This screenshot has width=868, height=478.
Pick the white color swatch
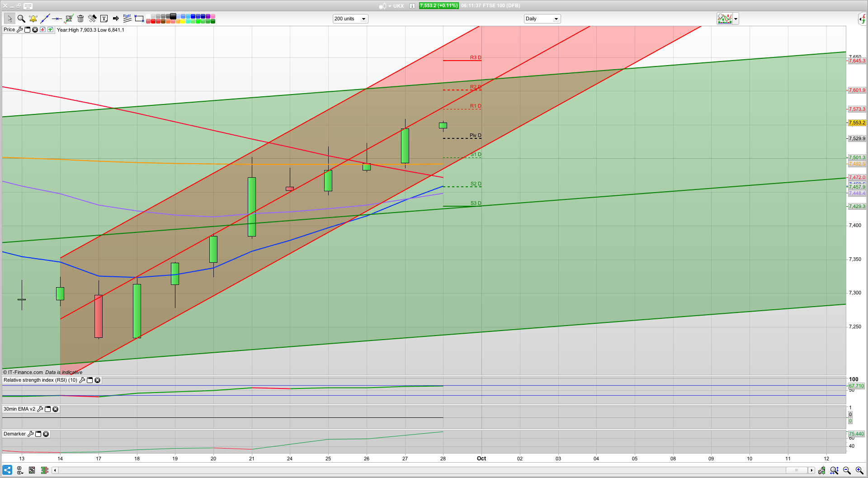click(x=148, y=16)
